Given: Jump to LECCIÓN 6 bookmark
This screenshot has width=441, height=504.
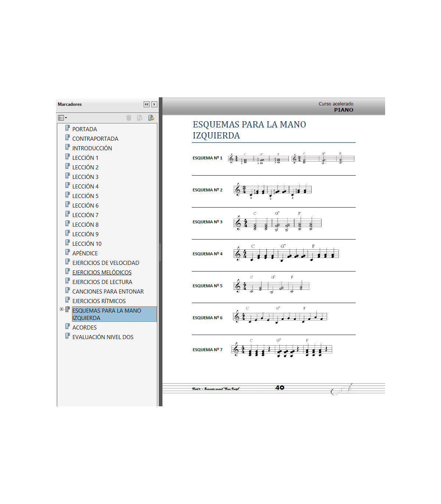Looking at the screenshot, I should tap(85, 206).
